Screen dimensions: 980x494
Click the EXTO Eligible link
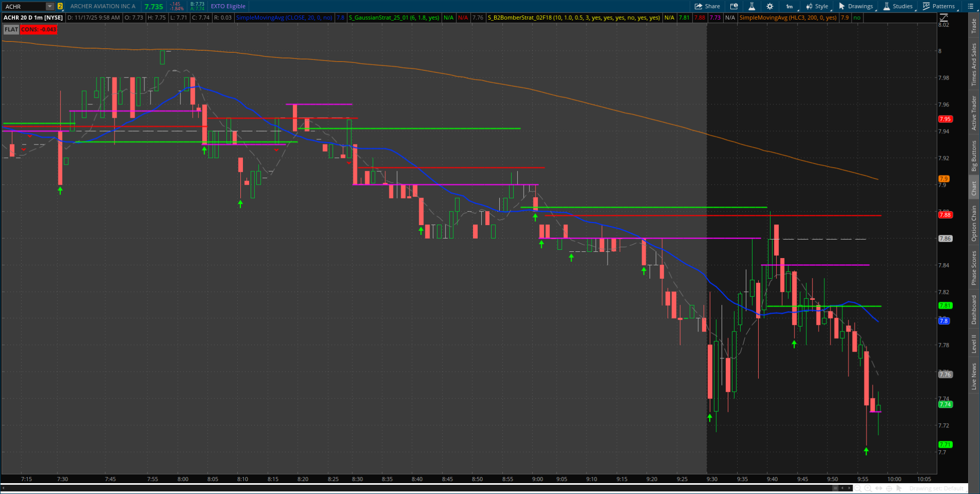pos(227,6)
